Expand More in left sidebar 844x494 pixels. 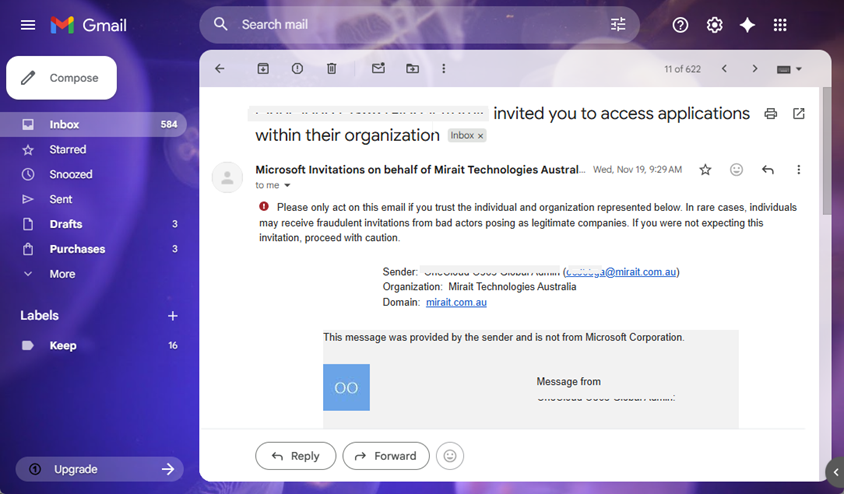(x=62, y=274)
